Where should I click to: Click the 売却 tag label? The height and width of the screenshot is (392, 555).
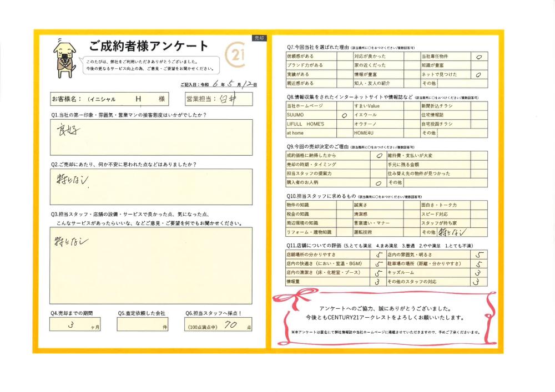259,38
